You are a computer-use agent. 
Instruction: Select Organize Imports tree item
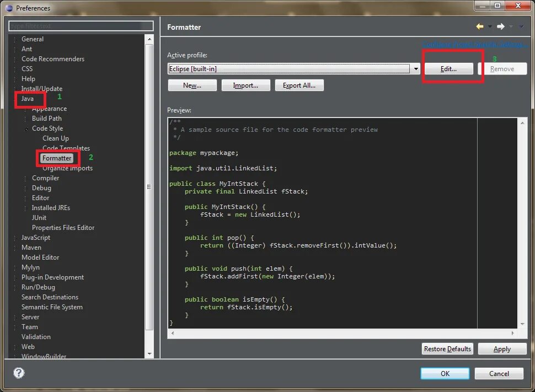pyautogui.click(x=67, y=168)
